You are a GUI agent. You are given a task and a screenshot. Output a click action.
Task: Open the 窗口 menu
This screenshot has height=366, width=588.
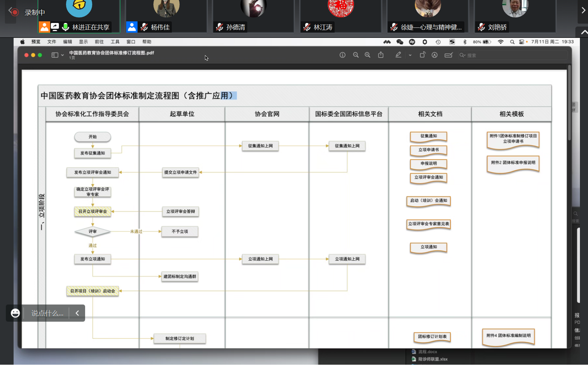(131, 42)
